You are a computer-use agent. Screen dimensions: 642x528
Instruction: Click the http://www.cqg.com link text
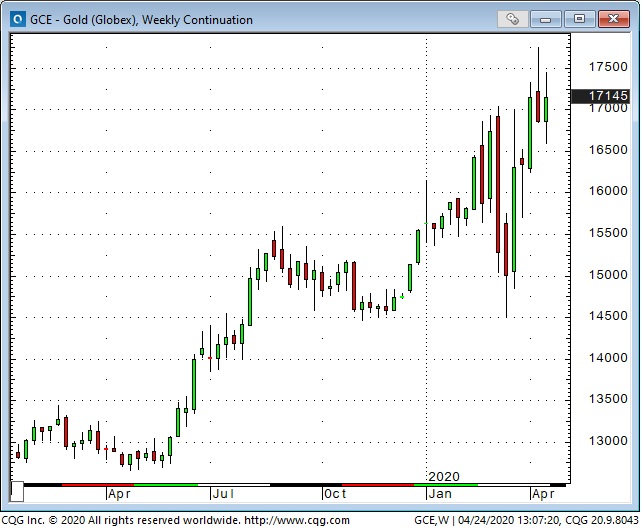(297, 520)
